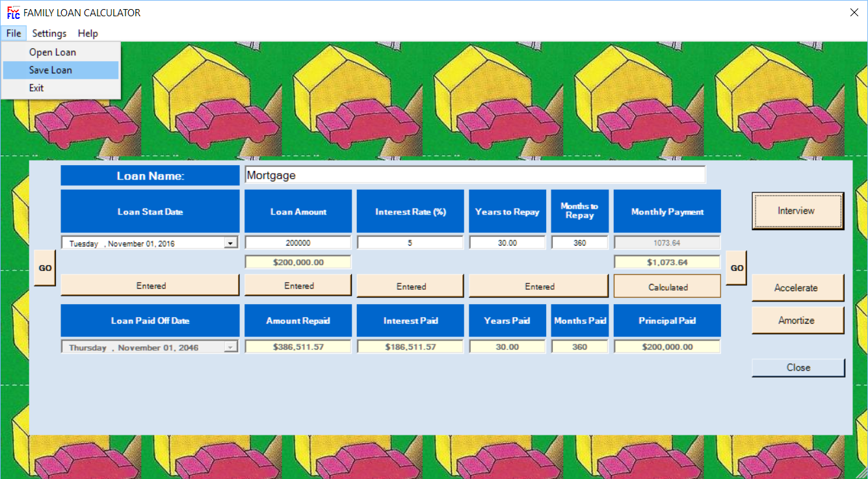The height and width of the screenshot is (479, 868).
Task: Open the File menu
Action: coord(14,33)
